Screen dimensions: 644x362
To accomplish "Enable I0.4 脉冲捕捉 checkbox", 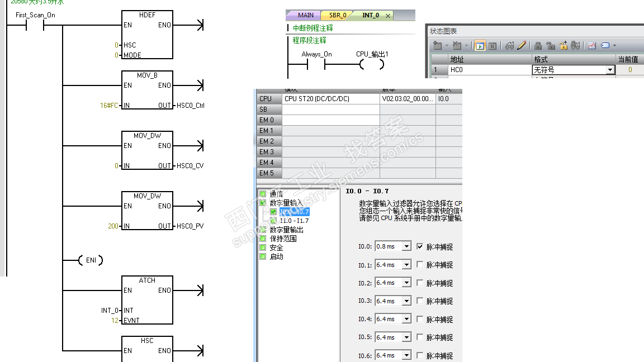I will pyautogui.click(x=420, y=319).
